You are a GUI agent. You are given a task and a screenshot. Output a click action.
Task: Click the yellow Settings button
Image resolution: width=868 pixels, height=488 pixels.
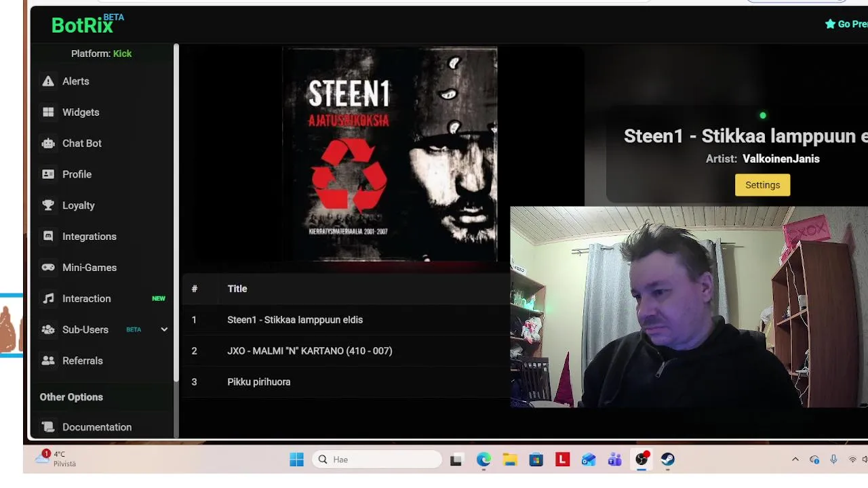(762, 185)
